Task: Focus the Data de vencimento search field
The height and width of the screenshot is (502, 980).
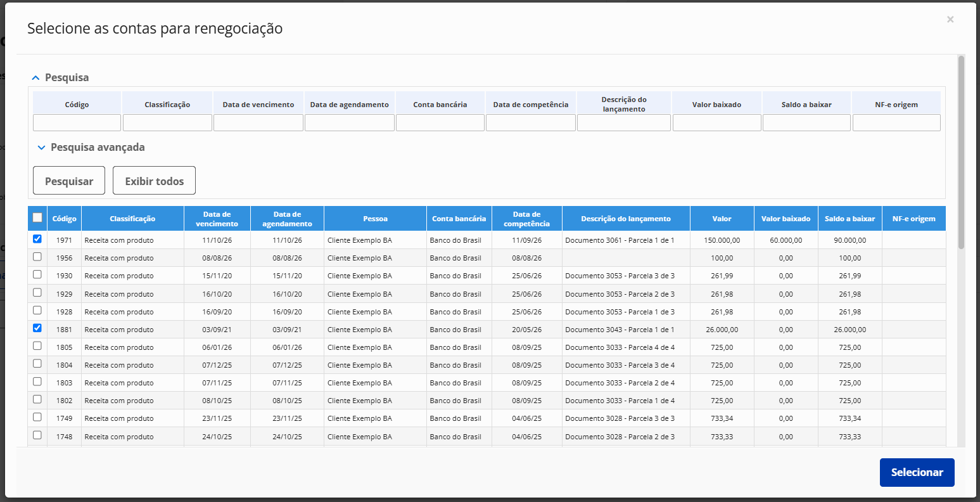Action: [258, 123]
